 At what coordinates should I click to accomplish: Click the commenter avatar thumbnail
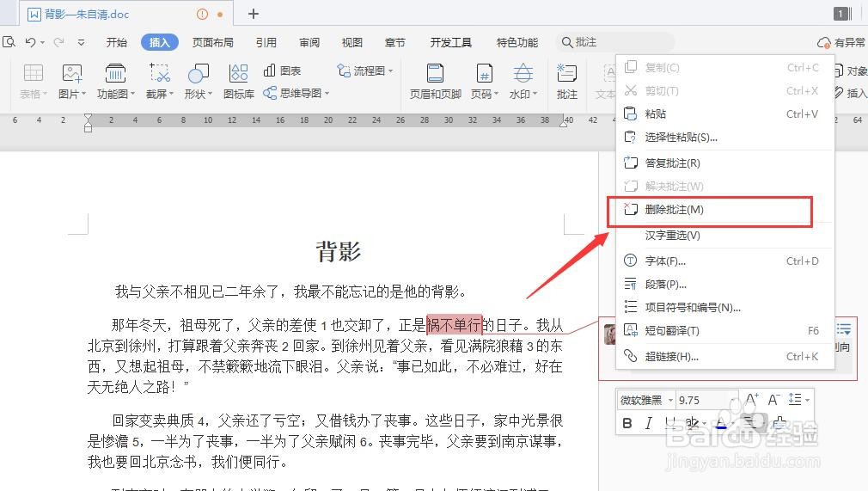pyautogui.click(x=609, y=334)
